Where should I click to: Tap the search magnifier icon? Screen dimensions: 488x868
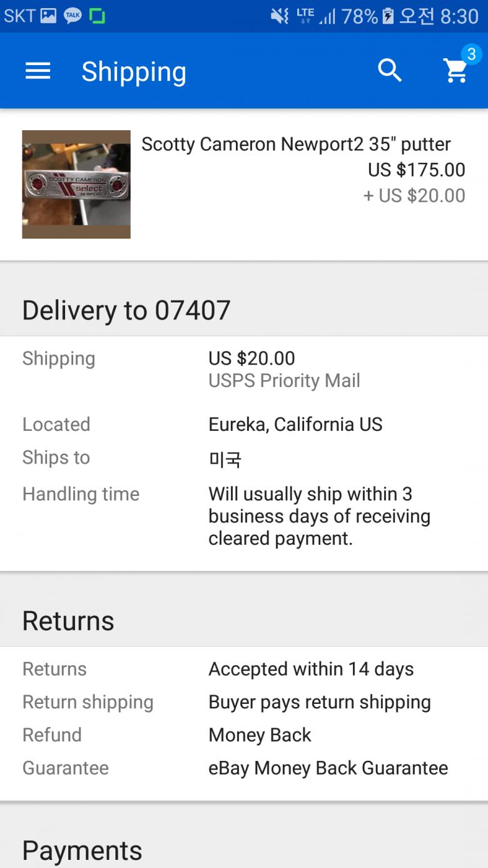click(x=390, y=71)
